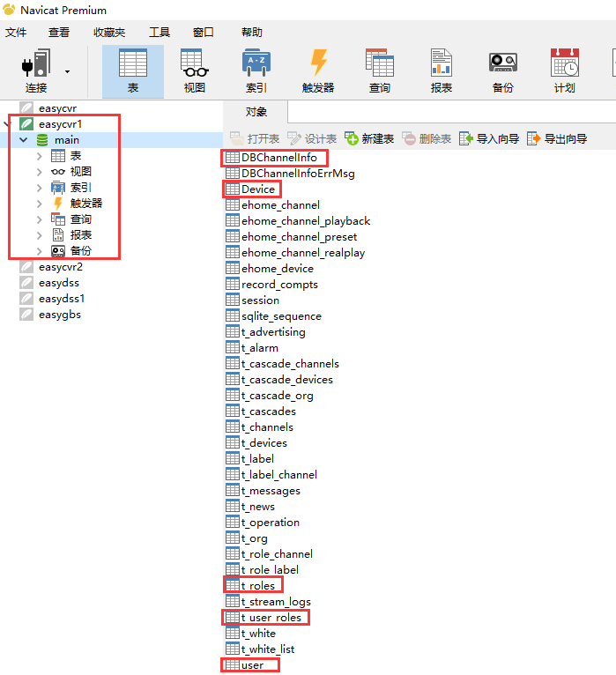616x675 pixels.
Task: Select the t_operation table
Action: tap(271, 523)
